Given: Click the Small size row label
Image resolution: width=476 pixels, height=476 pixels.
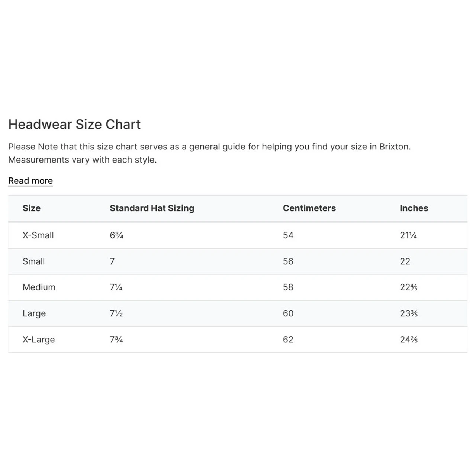Looking at the screenshot, I should [33, 261].
